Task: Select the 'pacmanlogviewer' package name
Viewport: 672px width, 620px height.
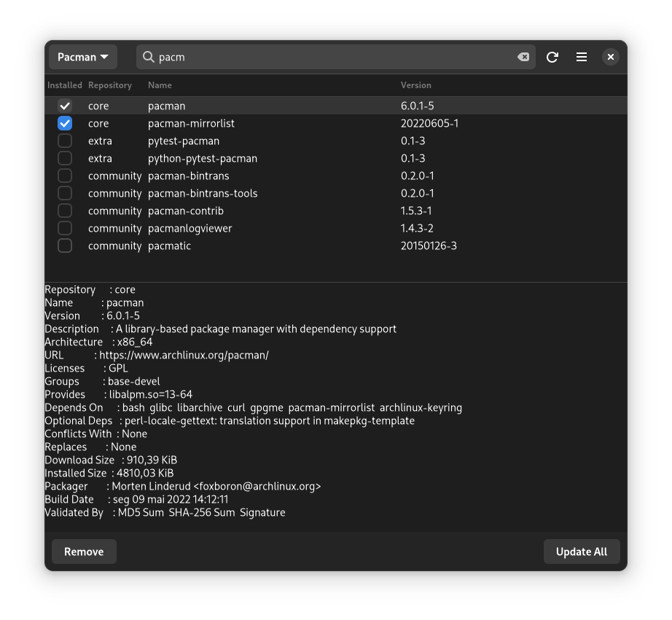Action: click(x=190, y=228)
